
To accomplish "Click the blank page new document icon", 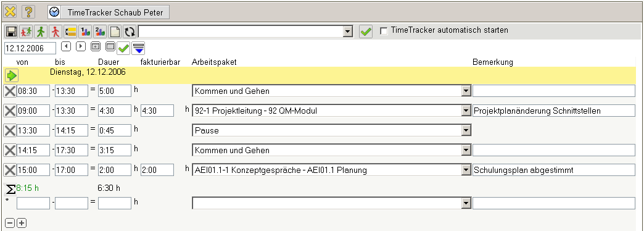I will [x=115, y=31].
